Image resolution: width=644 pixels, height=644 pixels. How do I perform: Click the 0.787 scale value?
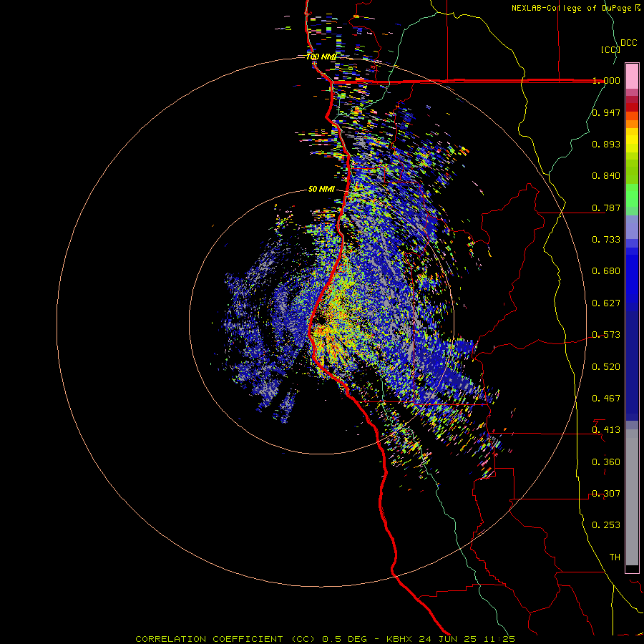coord(606,208)
